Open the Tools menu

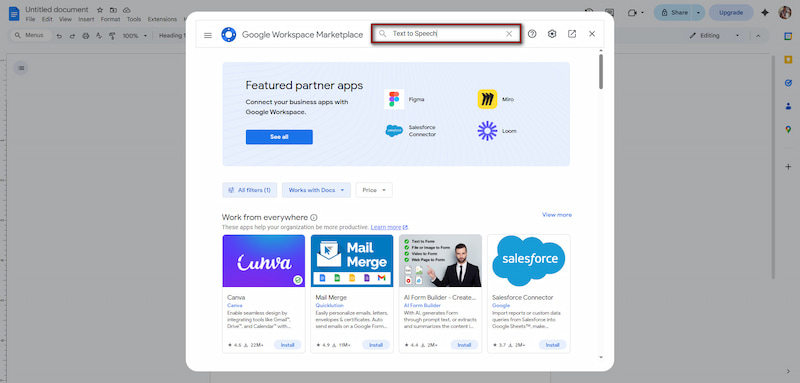pyautogui.click(x=134, y=19)
